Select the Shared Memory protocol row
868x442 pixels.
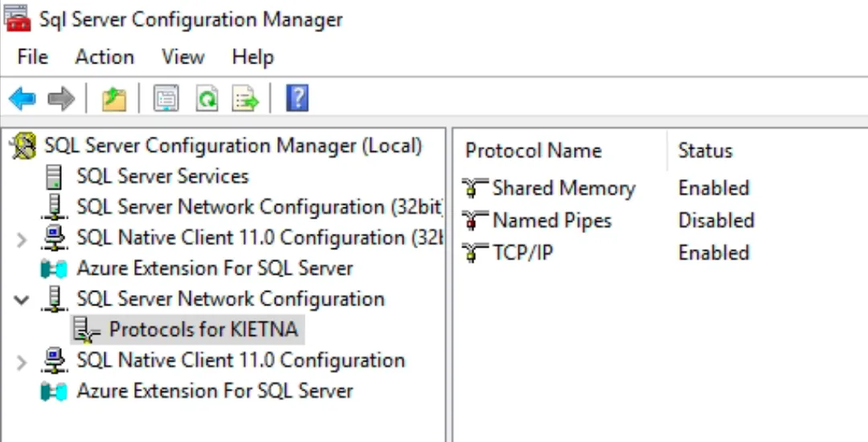coord(563,189)
